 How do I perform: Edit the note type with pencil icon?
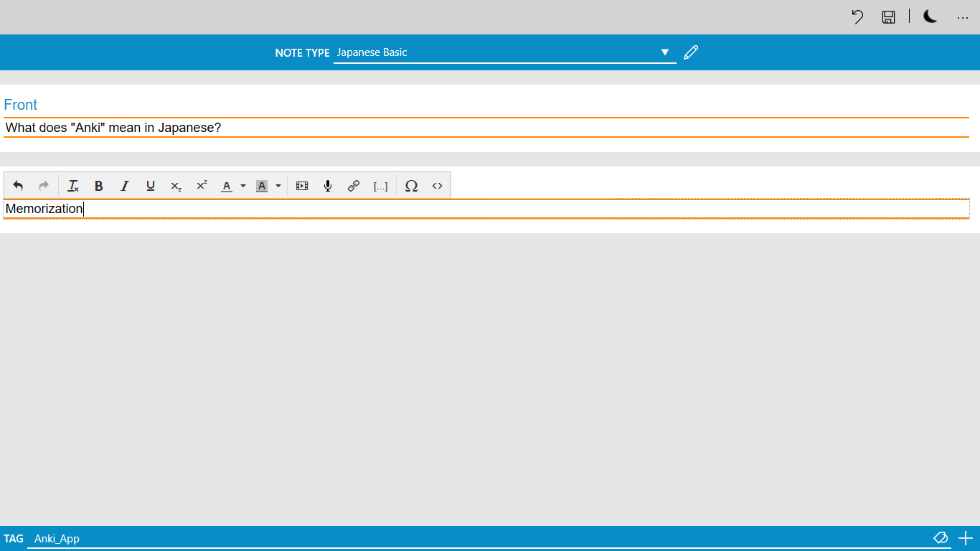691,52
